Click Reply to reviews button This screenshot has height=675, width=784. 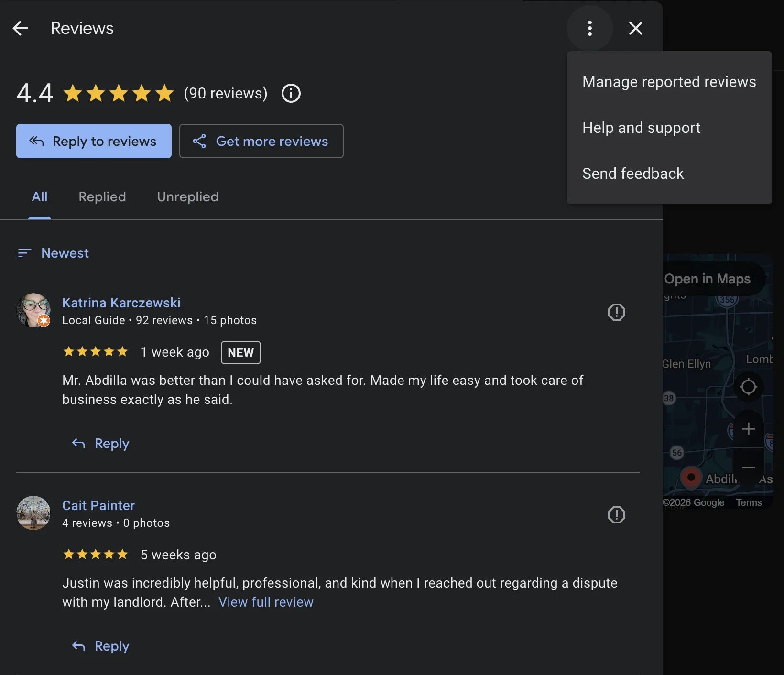point(94,141)
